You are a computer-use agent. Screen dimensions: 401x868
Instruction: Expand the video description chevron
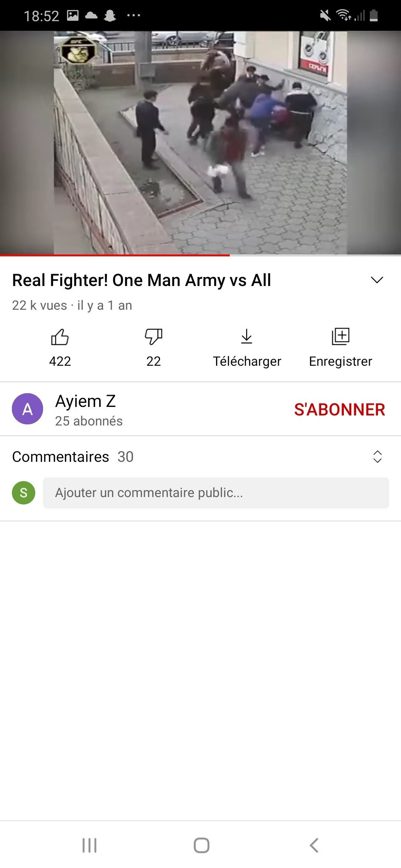pos(377,280)
